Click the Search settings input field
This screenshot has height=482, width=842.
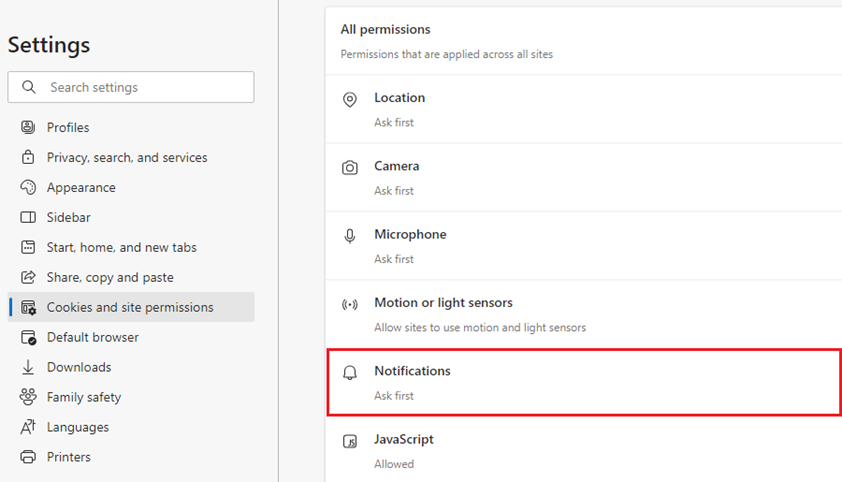pyautogui.click(x=131, y=87)
